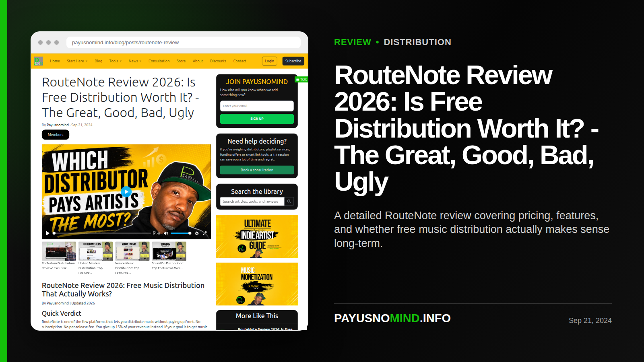The height and width of the screenshot is (362, 644).
Task: Open video settings gear icon
Action: (x=197, y=233)
